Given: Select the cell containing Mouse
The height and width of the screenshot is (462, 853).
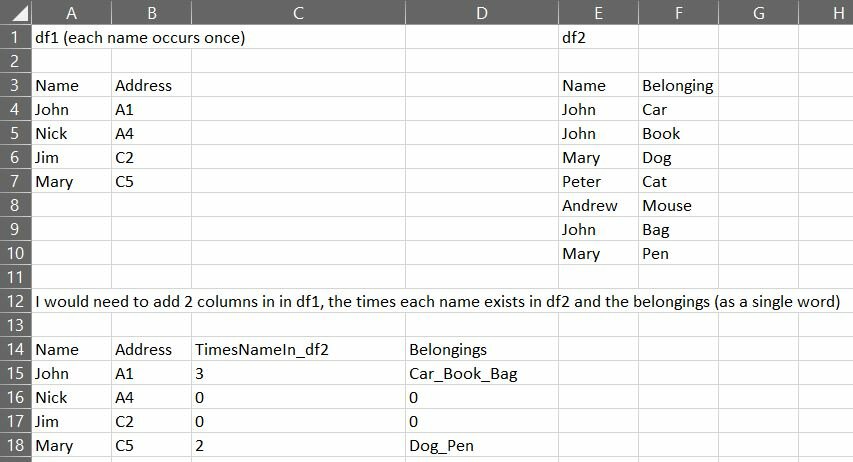Looking at the screenshot, I should pos(678,205).
